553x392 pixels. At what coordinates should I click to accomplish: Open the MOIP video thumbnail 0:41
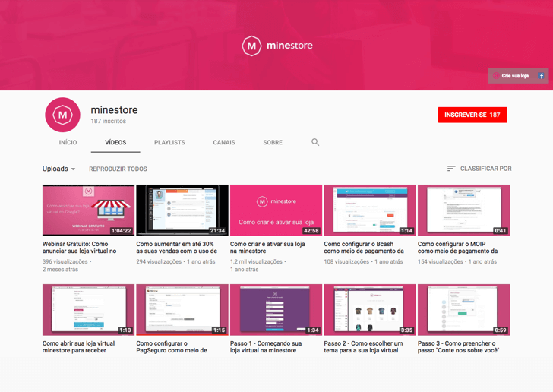coord(464,210)
